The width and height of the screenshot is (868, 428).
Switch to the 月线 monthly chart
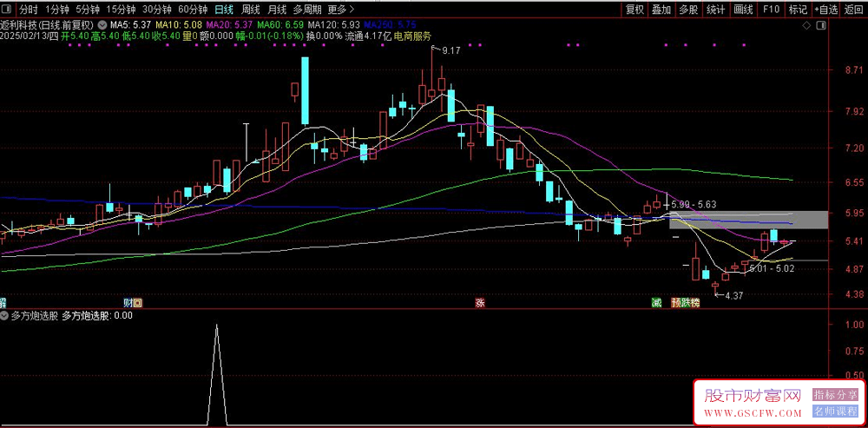tap(277, 10)
